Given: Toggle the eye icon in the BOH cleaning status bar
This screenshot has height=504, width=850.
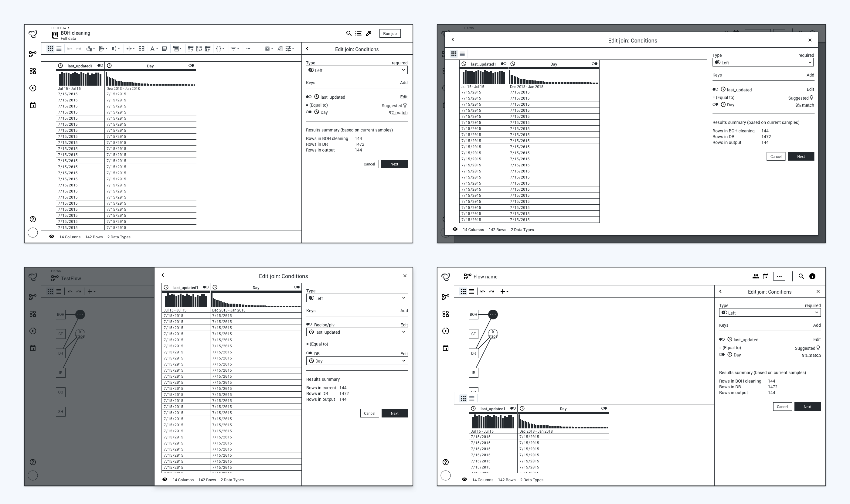Looking at the screenshot, I should (52, 237).
